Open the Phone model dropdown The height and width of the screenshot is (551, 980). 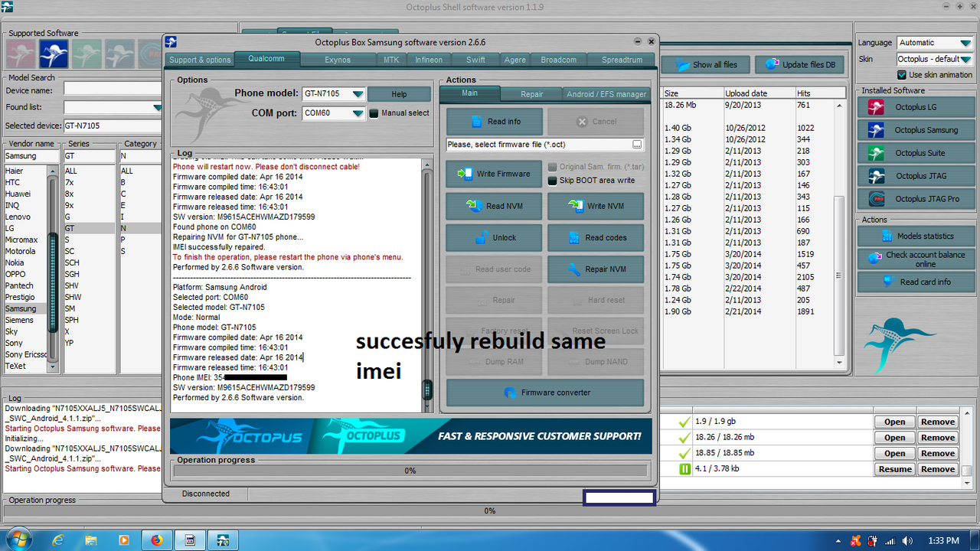(x=358, y=94)
